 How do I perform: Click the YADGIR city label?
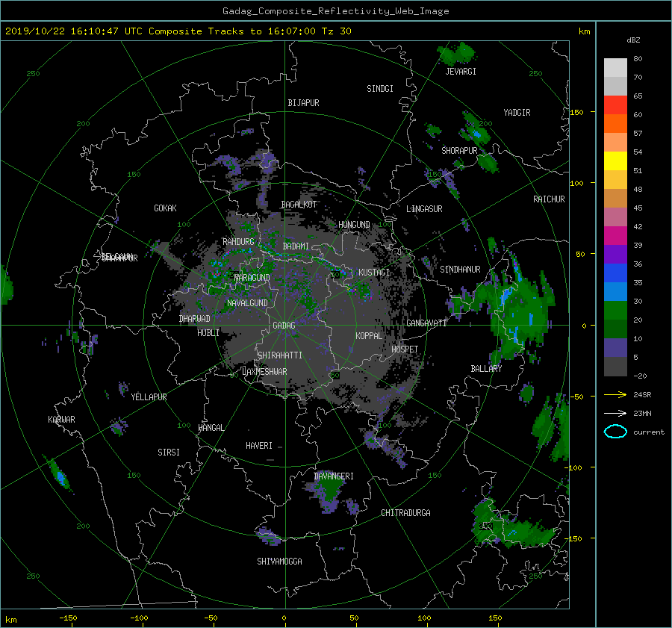[517, 113]
